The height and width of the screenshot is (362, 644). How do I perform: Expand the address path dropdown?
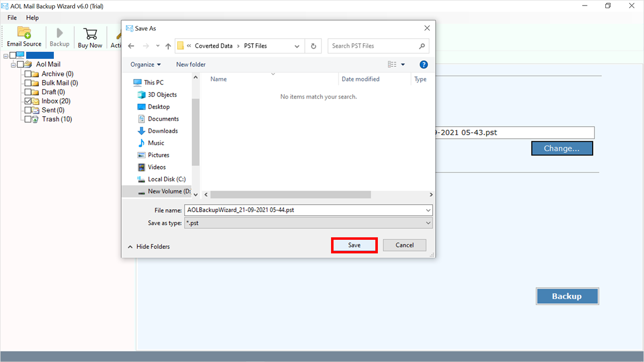point(296,46)
